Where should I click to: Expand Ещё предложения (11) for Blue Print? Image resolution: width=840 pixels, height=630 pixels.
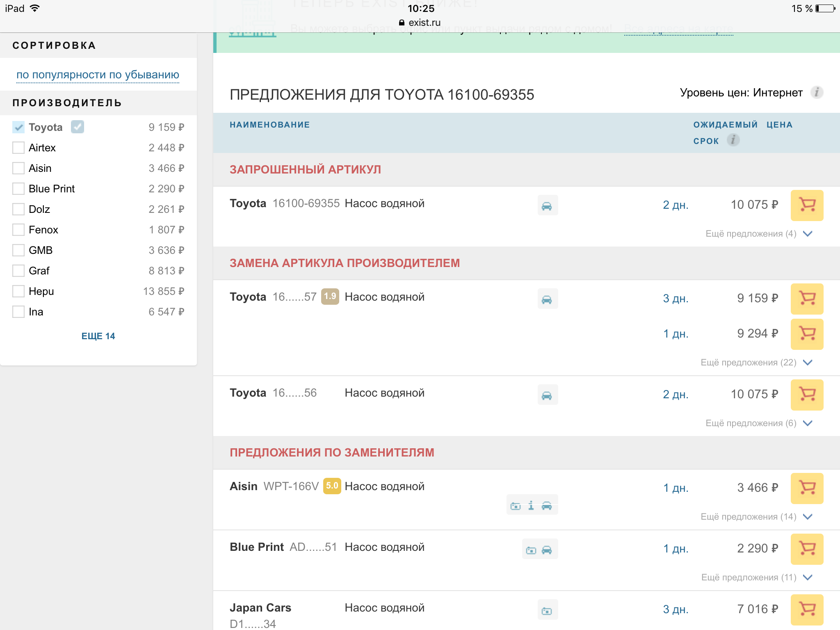pyautogui.click(x=757, y=577)
